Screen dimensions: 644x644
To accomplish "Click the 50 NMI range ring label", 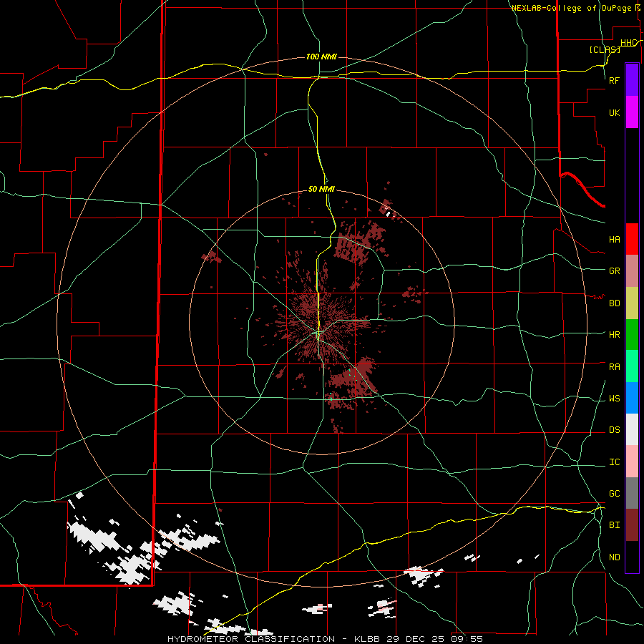I will (x=321, y=189).
